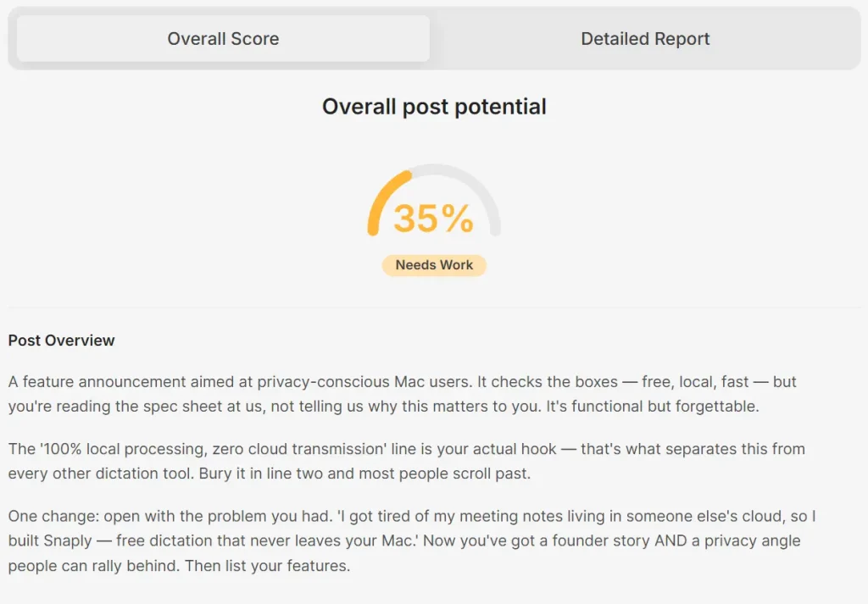868x604 pixels.
Task: Click the Post Overview section header
Action: [x=61, y=341]
